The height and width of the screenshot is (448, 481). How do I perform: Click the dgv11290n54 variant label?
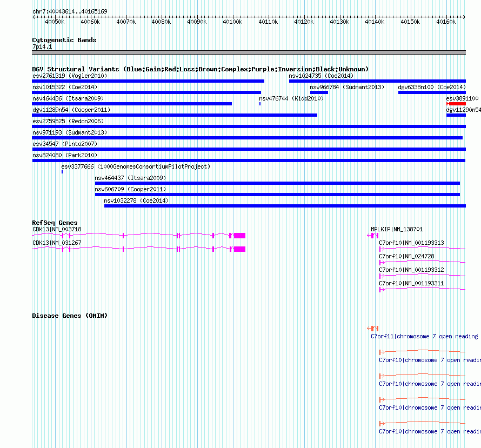tap(464, 110)
